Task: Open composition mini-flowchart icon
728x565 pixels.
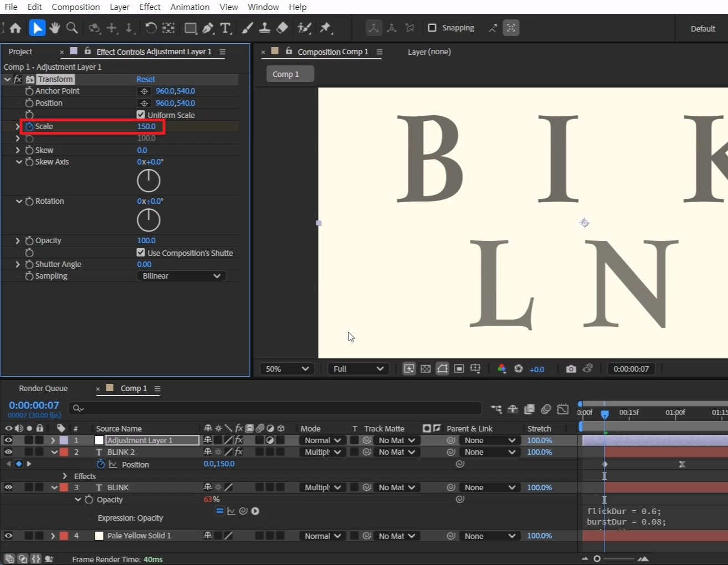Action: point(496,409)
